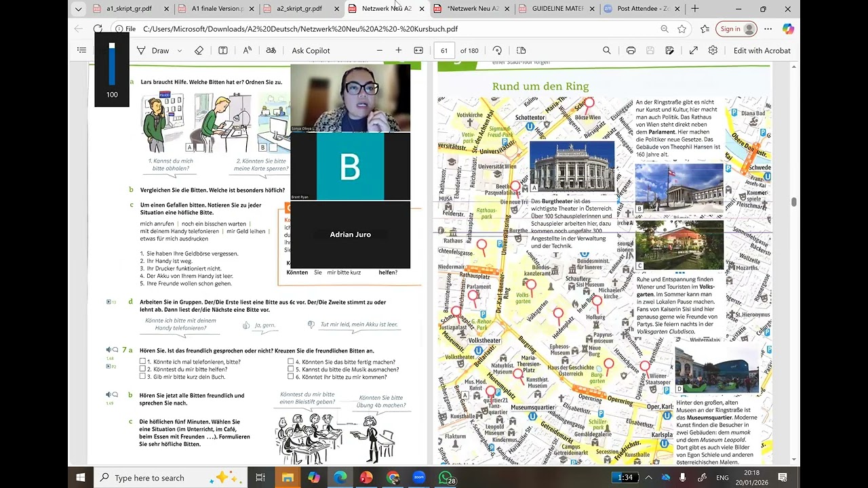This screenshot has height=488, width=868.
Task: Click Ask Copilot button
Action: click(311, 50)
